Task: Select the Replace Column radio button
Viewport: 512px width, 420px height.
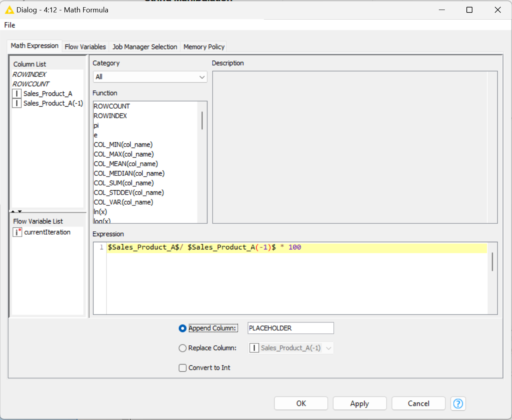Action: pos(183,348)
